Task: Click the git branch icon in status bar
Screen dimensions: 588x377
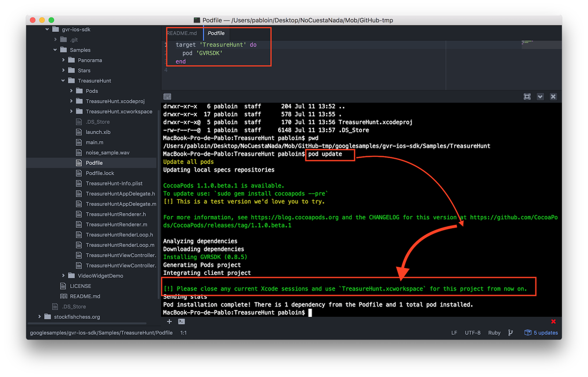Action: click(510, 333)
